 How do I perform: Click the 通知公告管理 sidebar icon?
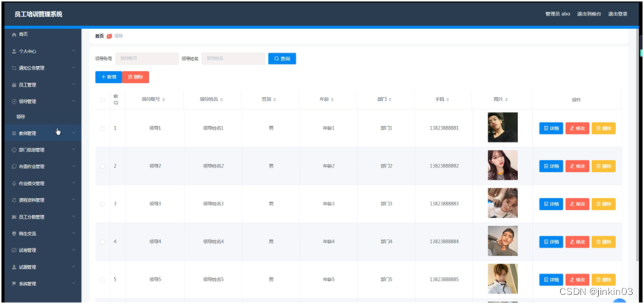click(14, 68)
